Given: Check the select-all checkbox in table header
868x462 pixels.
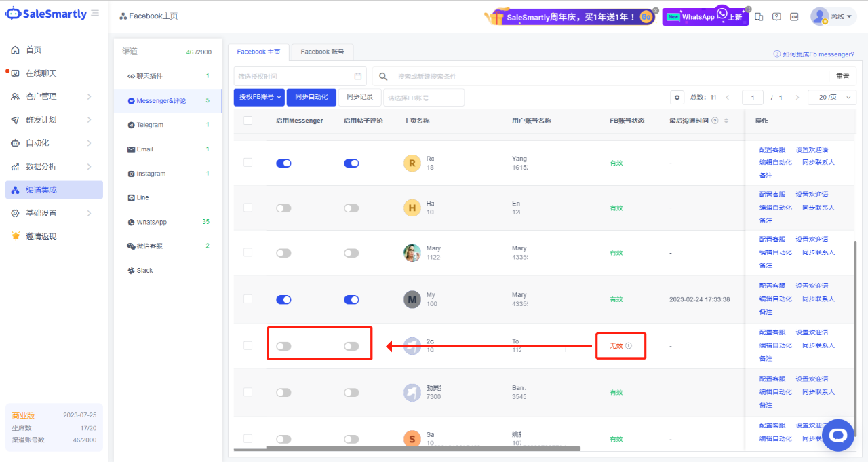Looking at the screenshot, I should [x=248, y=121].
